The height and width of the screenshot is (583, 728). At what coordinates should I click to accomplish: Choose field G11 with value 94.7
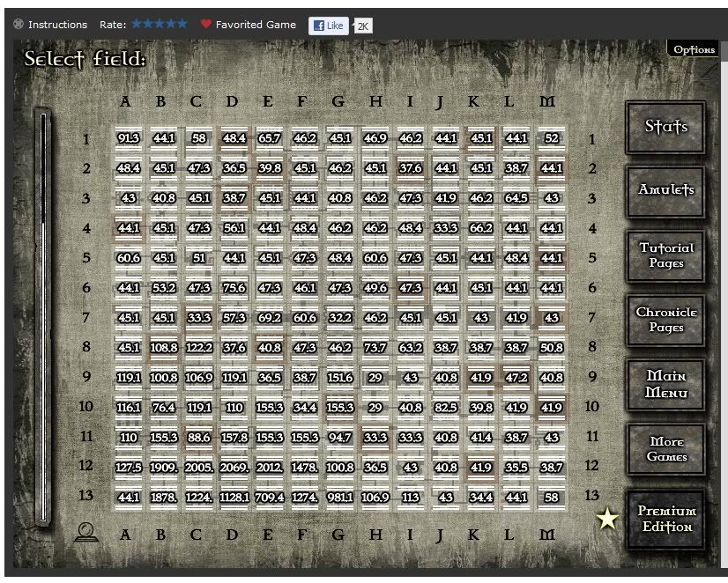[x=340, y=438]
